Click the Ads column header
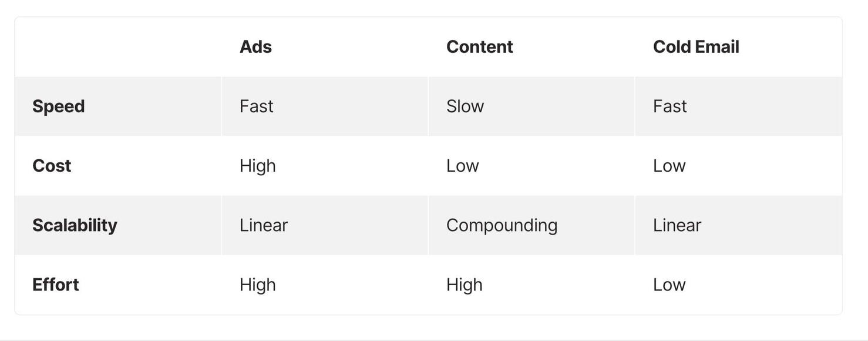The height and width of the screenshot is (341, 868). [255, 47]
